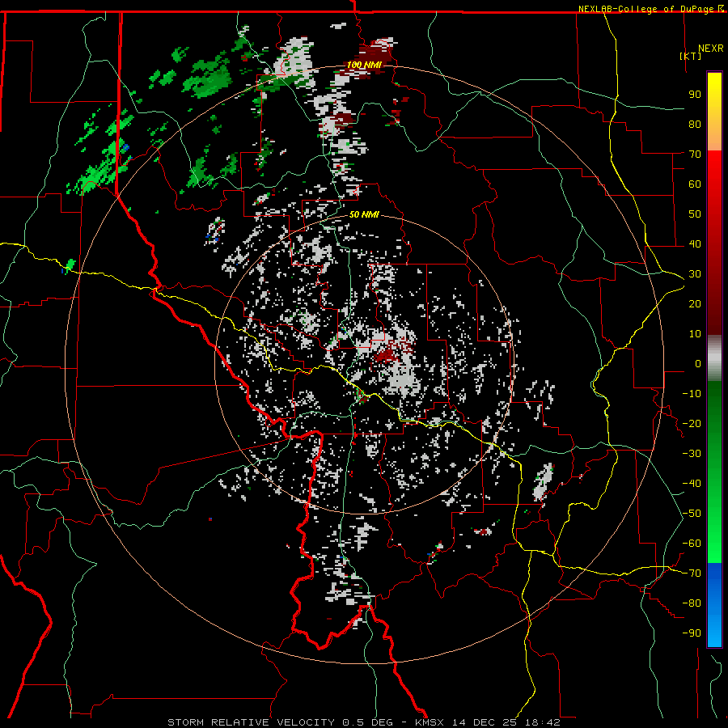The image size is (728, 728).
Task: Click the -60 value on the velocity scale
Action: click(692, 544)
